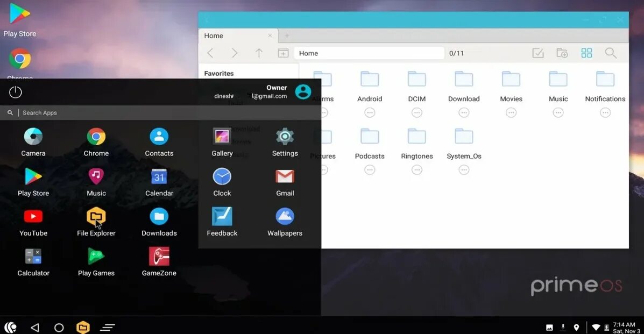Click the taskbar home circle button
The image size is (644, 334).
pyautogui.click(x=59, y=328)
